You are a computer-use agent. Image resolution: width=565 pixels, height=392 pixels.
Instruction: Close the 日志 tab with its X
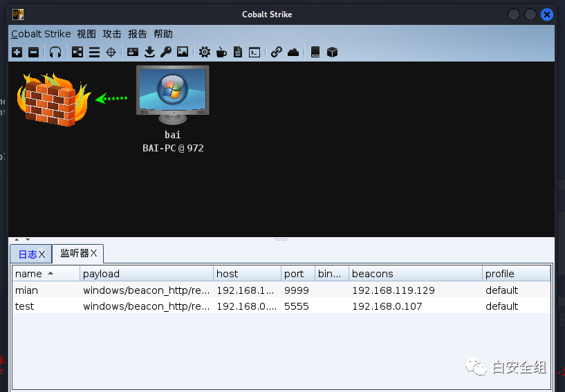pos(41,254)
